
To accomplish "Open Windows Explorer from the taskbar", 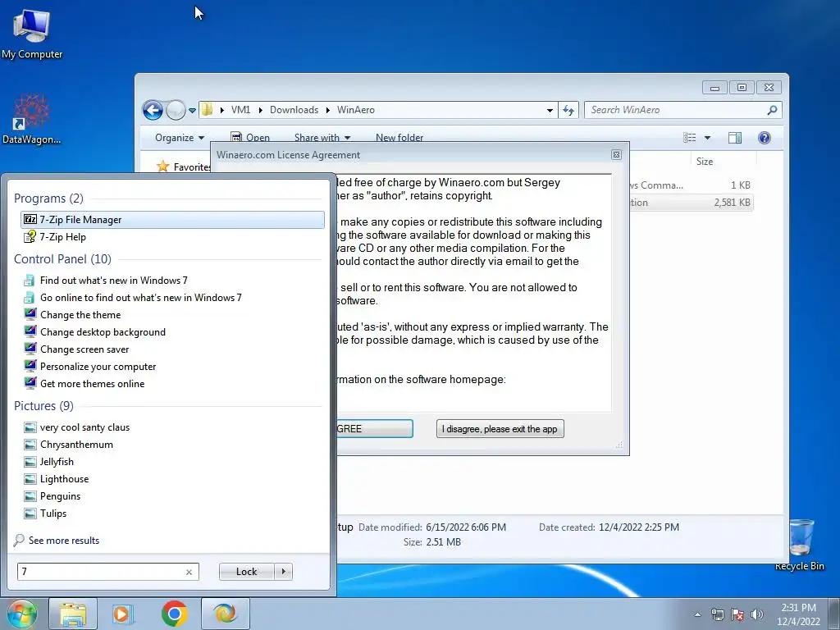I will 73,614.
